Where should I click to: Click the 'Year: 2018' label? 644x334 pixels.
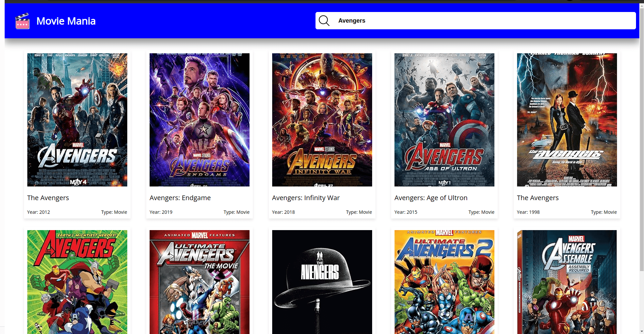(x=284, y=212)
